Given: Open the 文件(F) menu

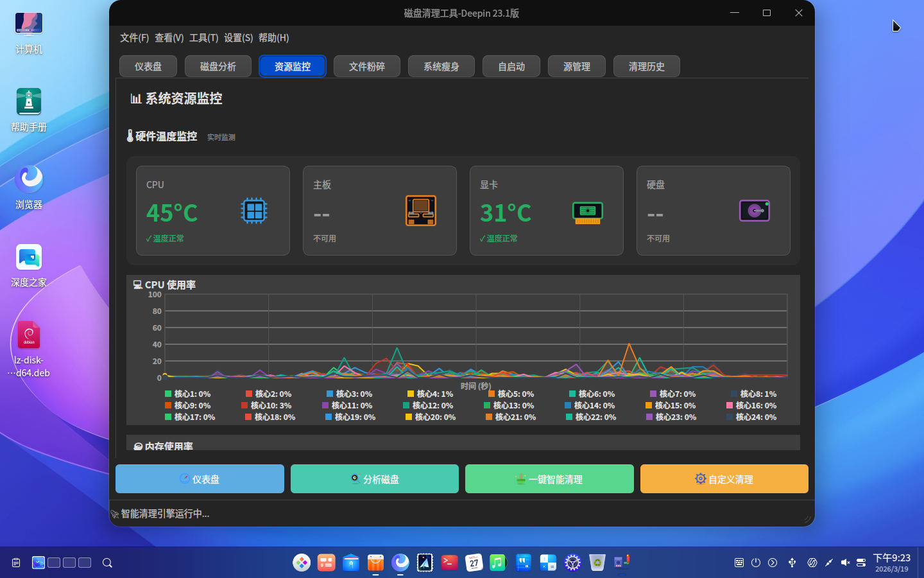Looking at the screenshot, I should [134, 38].
